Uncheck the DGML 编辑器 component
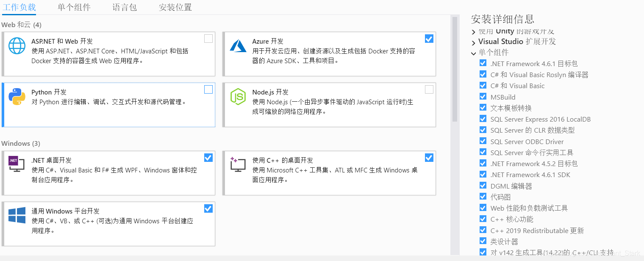This screenshot has height=261, width=644. point(483,185)
